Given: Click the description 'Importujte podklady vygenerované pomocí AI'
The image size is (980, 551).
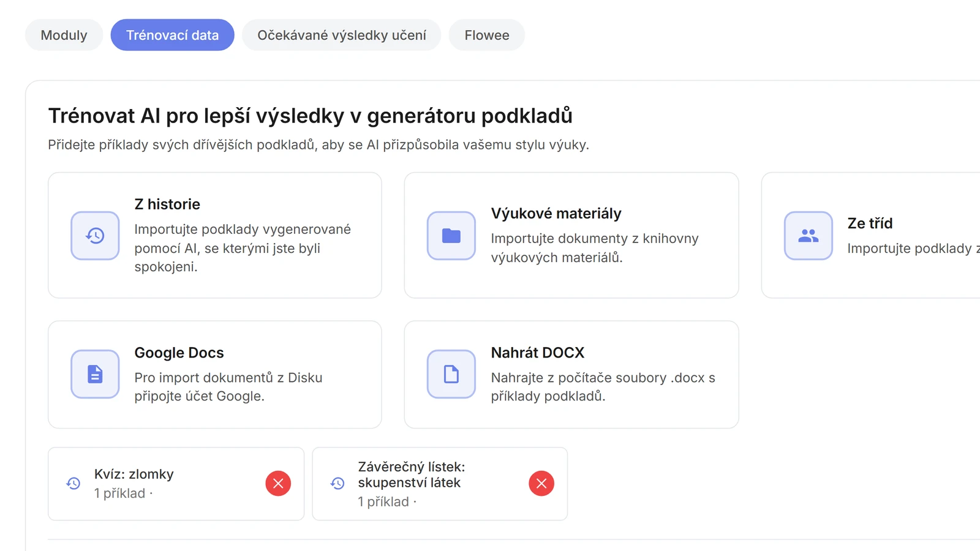Looking at the screenshot, I should [243, 248].
